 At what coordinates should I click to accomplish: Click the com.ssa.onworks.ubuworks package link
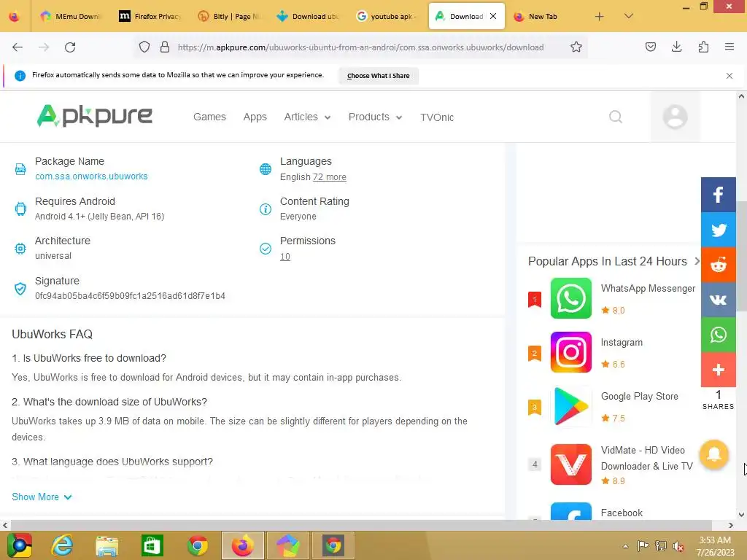tap(91, 176)
